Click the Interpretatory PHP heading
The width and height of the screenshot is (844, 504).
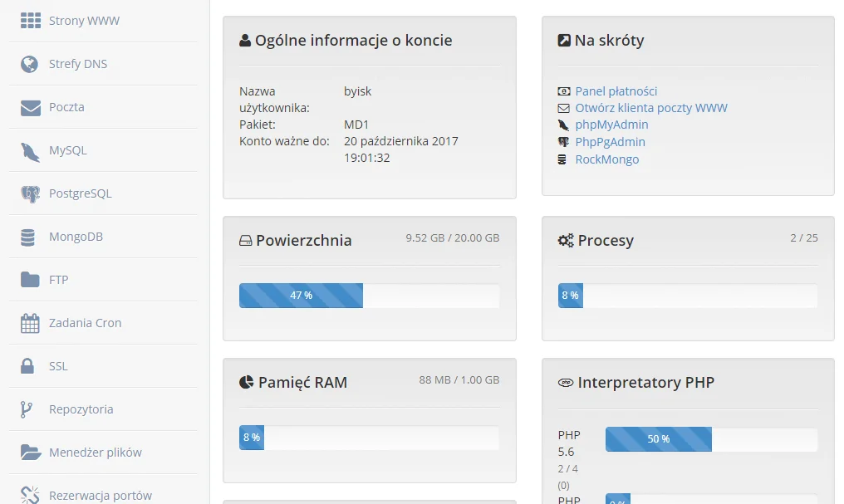click(646, 383)
